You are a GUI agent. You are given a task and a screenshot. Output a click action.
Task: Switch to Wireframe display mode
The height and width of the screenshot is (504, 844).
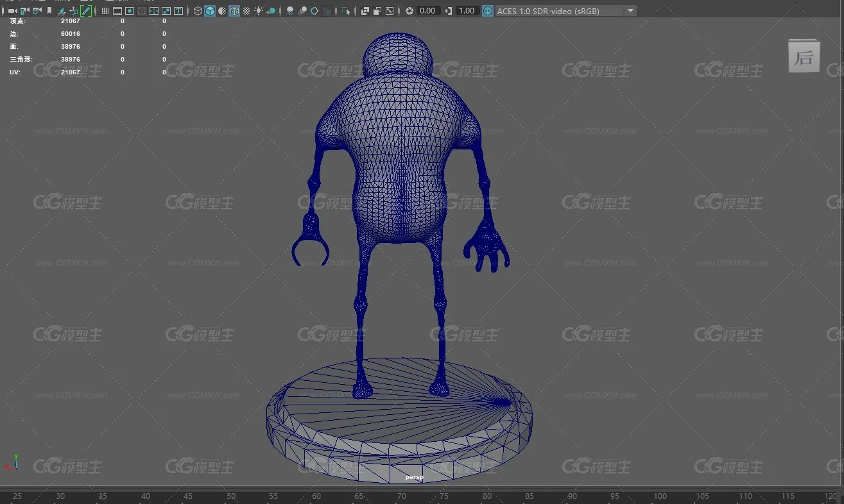click(198, 11)
